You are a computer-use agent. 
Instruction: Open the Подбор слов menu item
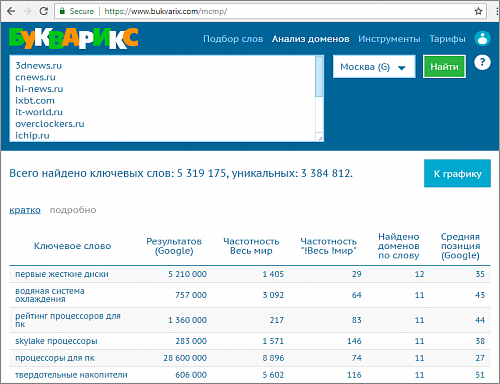click(x=233, y=39)
